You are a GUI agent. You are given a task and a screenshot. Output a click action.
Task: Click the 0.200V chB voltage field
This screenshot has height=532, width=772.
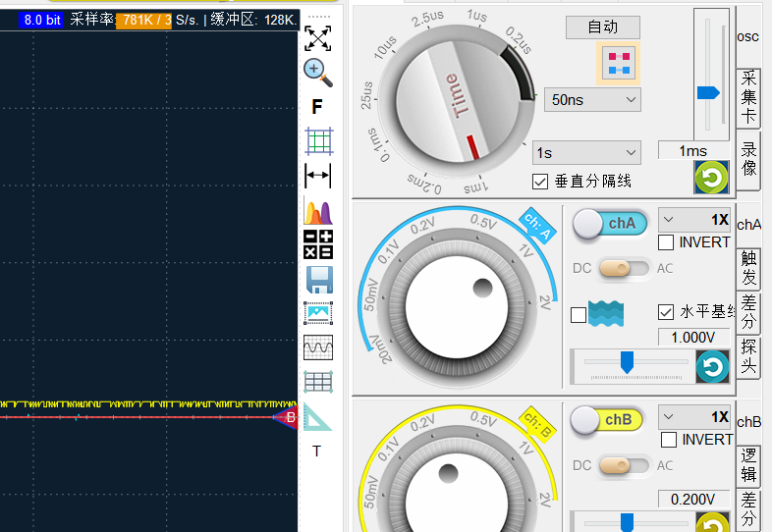pyautogui.click(x=693, y=500)
